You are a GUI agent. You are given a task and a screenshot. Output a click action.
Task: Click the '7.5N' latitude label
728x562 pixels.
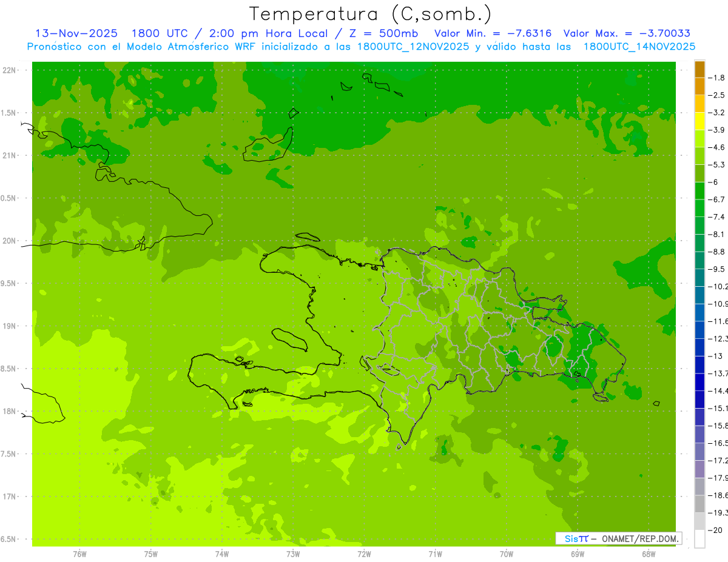pos(9,453)
